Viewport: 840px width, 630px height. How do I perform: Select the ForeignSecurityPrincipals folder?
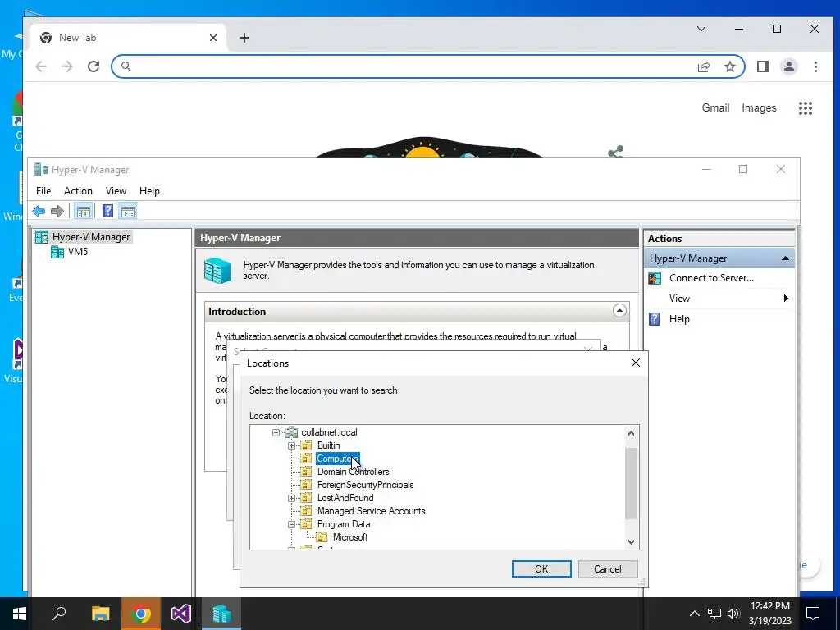[365, 485]
